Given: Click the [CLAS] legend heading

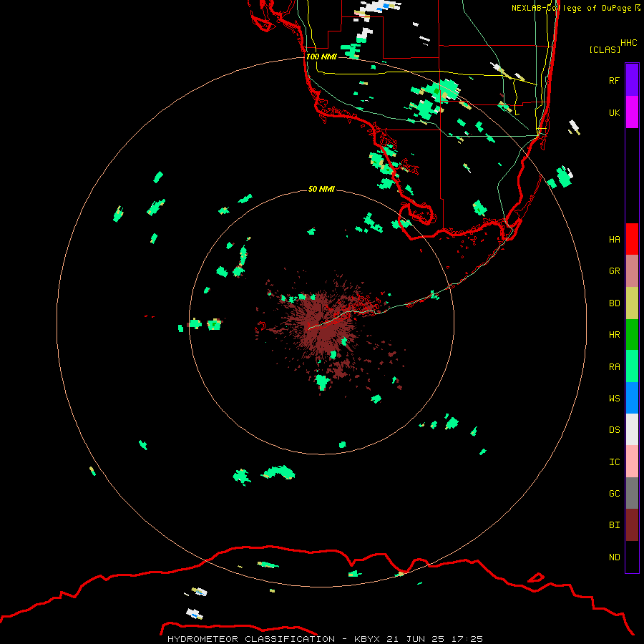Looking at the screenshot, I should click(605, 49).
